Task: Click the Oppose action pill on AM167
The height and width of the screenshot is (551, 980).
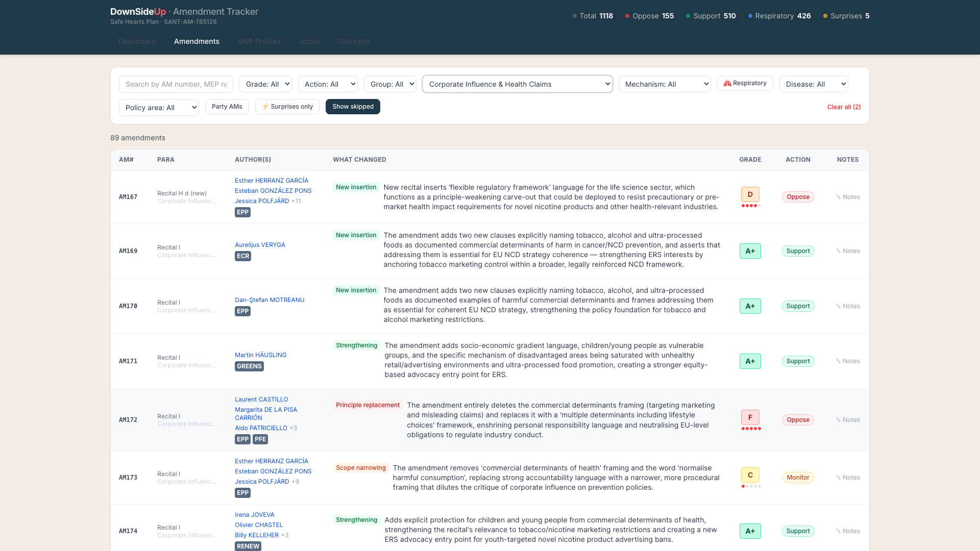Action: [x=798, y=197]
